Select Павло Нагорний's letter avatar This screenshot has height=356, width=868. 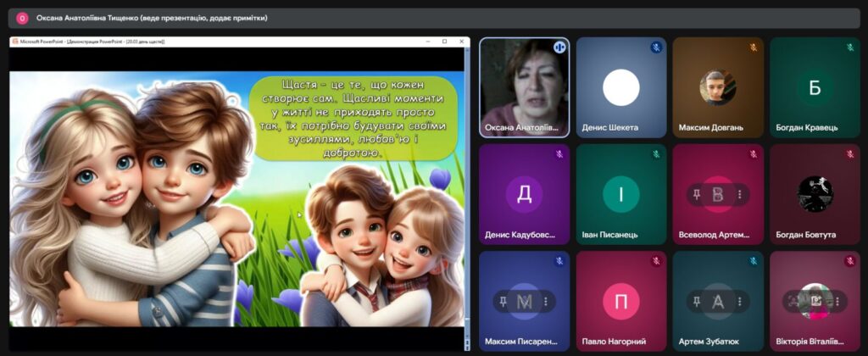click(x=620, y=301)
